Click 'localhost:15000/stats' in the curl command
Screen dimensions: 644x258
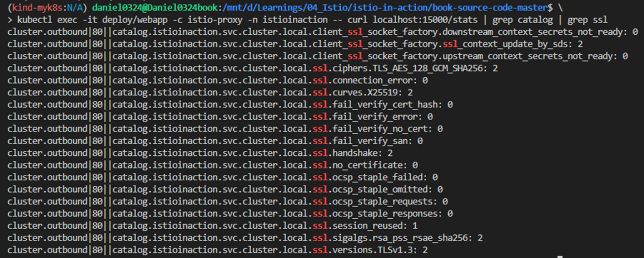pyautogui.click(x=425, y=20)
